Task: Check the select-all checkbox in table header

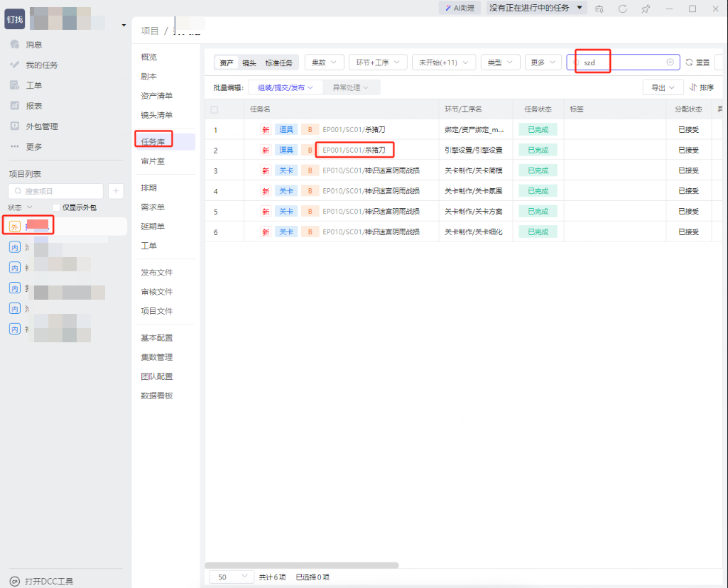Action: click(x=214, y=109)
